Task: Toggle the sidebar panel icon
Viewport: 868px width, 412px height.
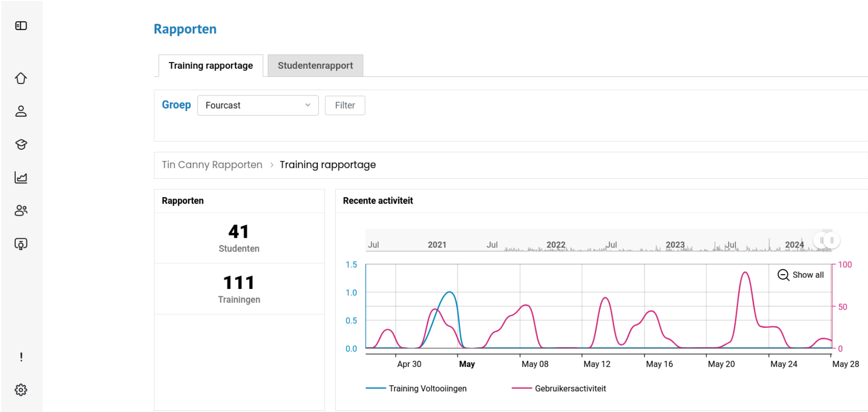Action: [x=21, y=26]
